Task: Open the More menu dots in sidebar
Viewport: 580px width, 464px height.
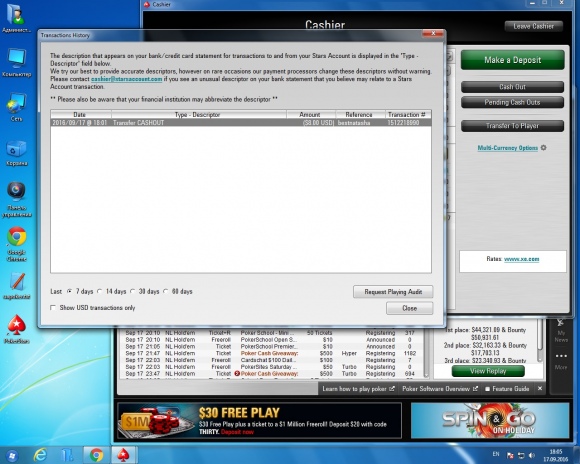Action: [561, 356]
